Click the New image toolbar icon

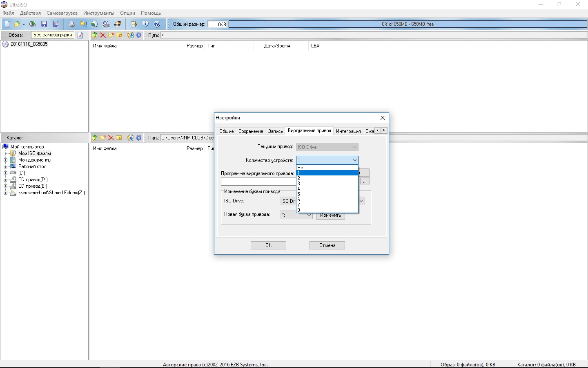point(7,24)
